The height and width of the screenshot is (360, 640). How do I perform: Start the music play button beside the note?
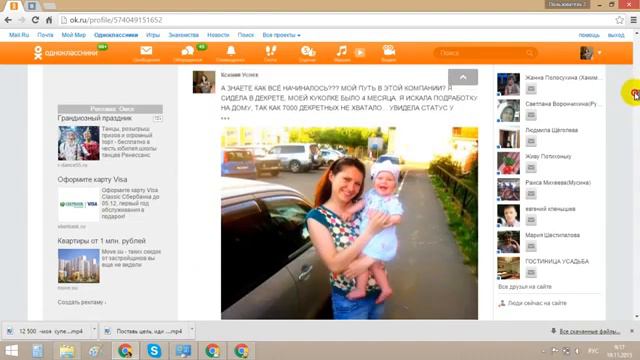(360, 52)
